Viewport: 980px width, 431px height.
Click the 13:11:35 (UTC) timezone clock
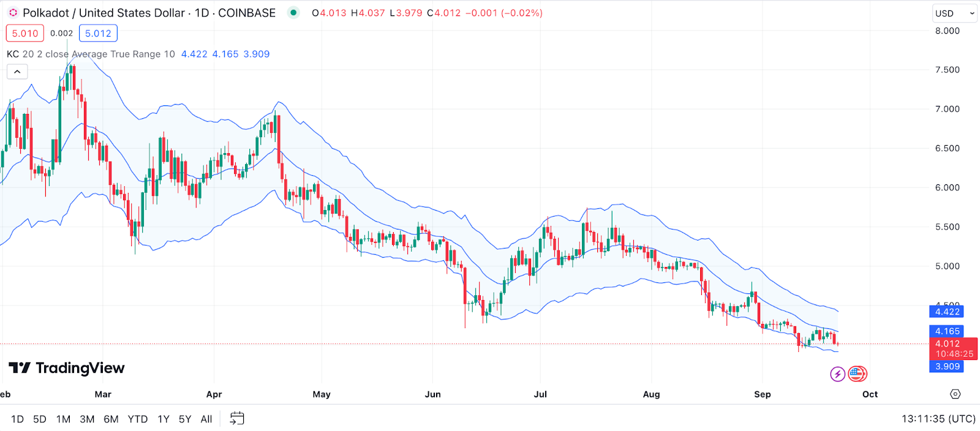(x=938, y=419)
